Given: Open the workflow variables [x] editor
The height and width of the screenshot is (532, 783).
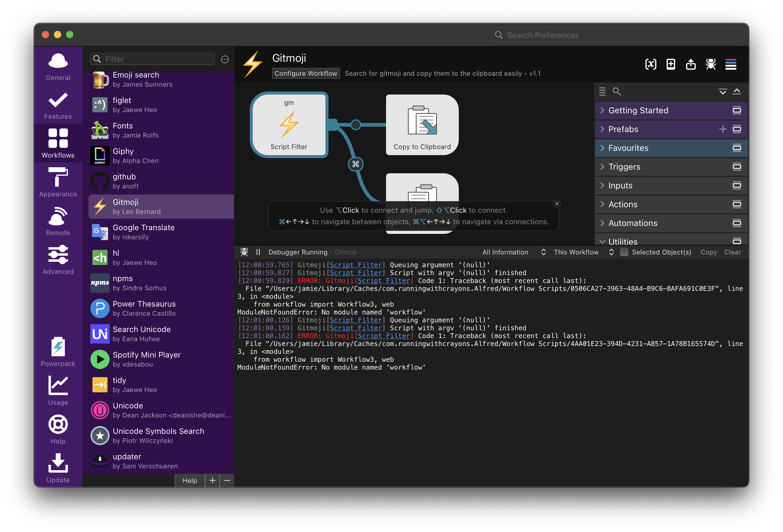Looking at the screenshot, I should (x=650, y=64).
